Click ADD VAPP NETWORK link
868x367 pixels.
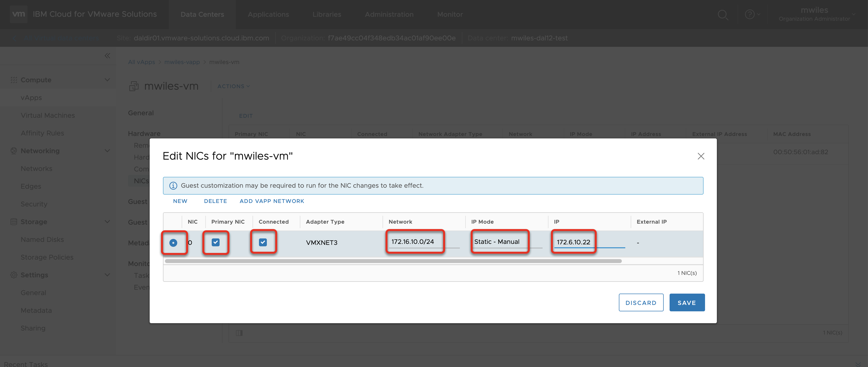coord(272,201)
